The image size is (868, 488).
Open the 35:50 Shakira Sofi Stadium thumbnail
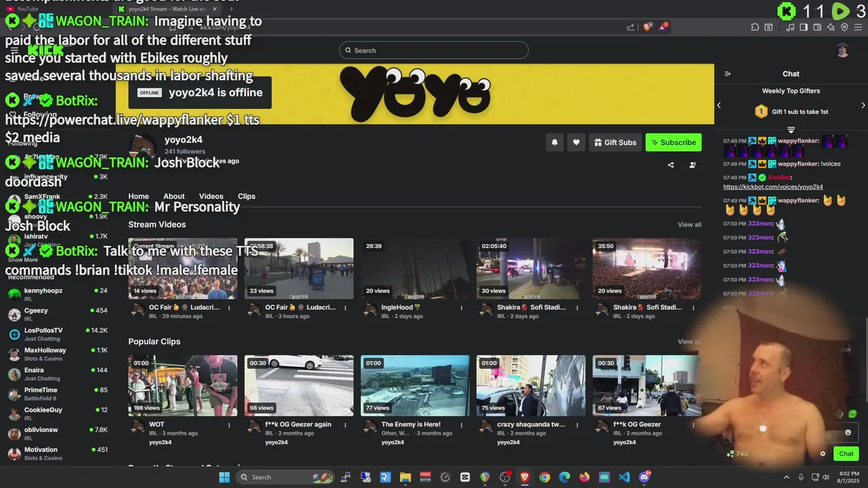(x=647, y=268)
